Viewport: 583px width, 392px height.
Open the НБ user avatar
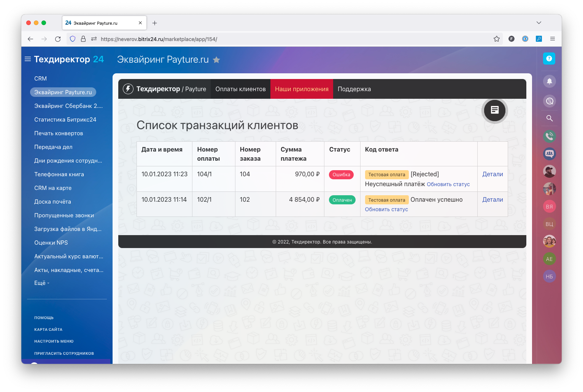(x=550, y=277)
